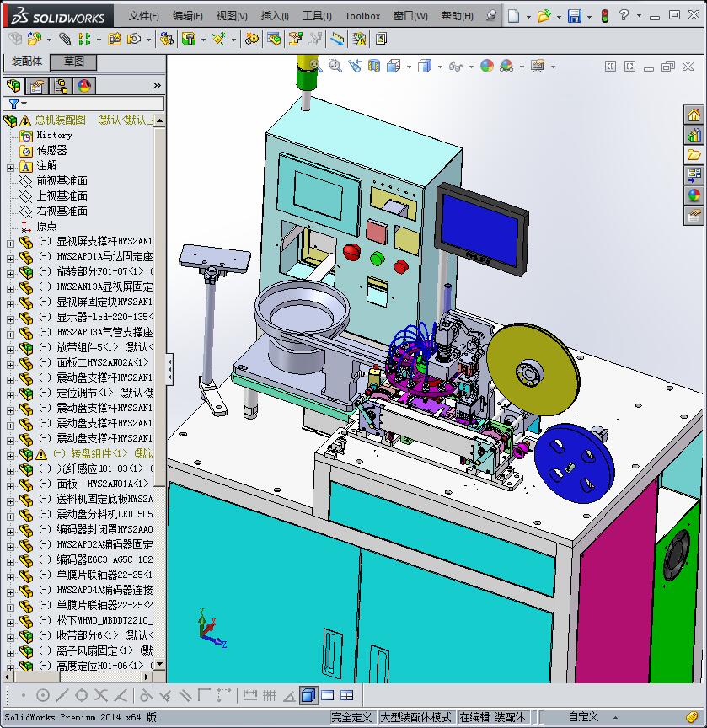Expand the 旋转部分F01-07<1> tree node

[10, 274]
